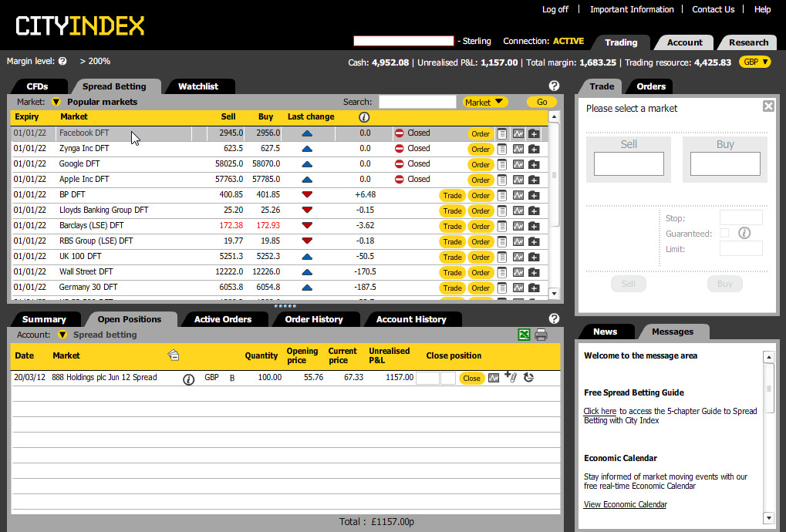Click Order button for Apple Inc DFT
Viewport: 786px width, 532px height.
(481, 180)
